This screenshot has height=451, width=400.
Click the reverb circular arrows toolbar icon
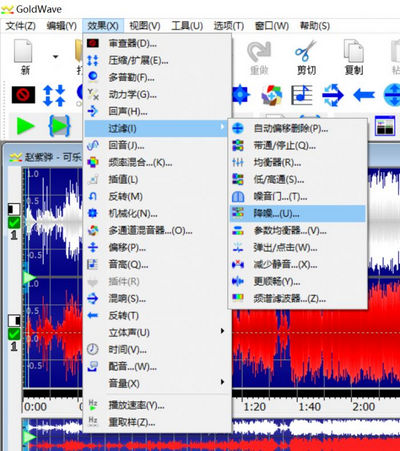pos(333,95)
